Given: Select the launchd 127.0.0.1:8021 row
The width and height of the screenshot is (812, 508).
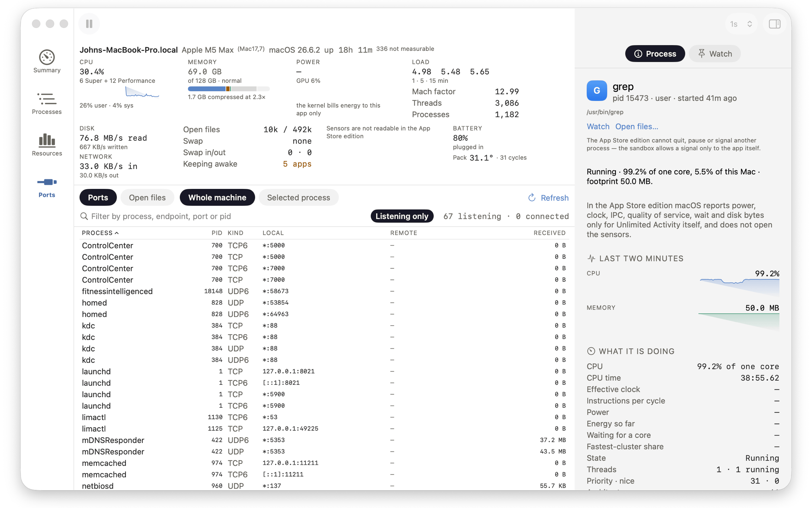Looking at the screenshot, I should coord(324,371).
